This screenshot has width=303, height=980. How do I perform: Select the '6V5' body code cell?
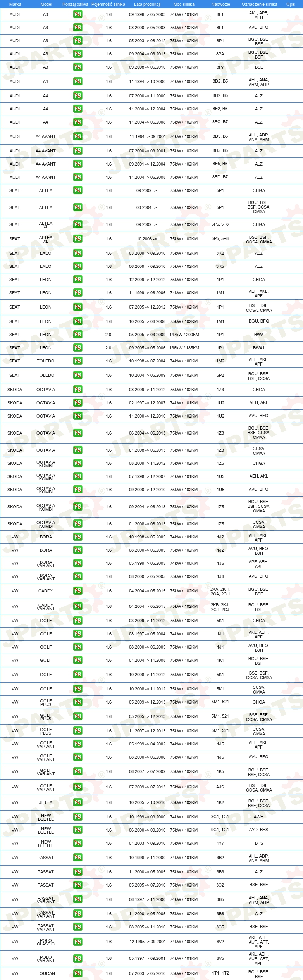tap(220, 958)
